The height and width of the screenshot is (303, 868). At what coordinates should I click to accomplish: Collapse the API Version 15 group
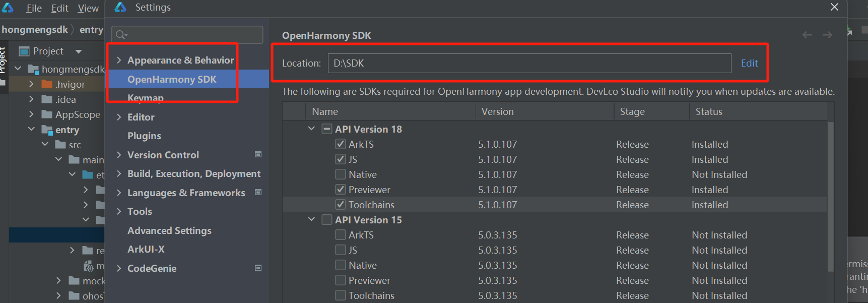pyautogui.click(x=311, y=219)
